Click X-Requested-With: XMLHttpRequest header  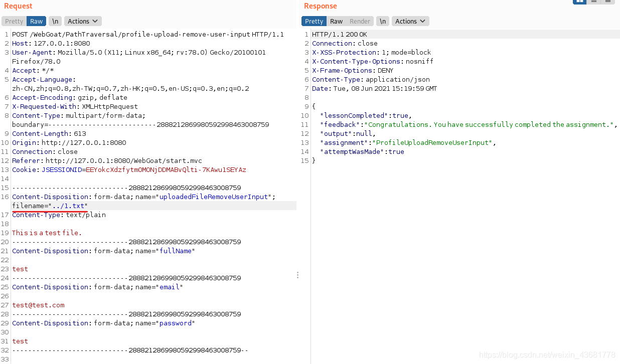(x=75, y=106)
